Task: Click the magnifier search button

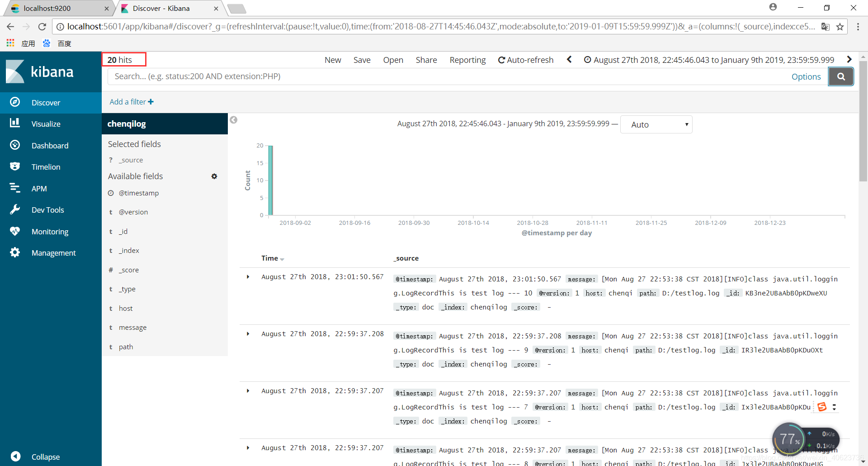Action: [x=841, y=76]
